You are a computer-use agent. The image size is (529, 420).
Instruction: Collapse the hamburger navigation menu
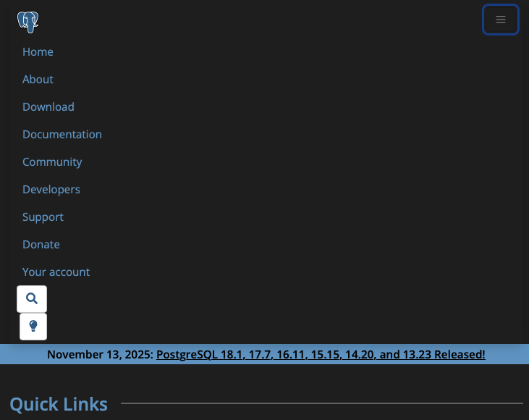[x=501, y=20]
